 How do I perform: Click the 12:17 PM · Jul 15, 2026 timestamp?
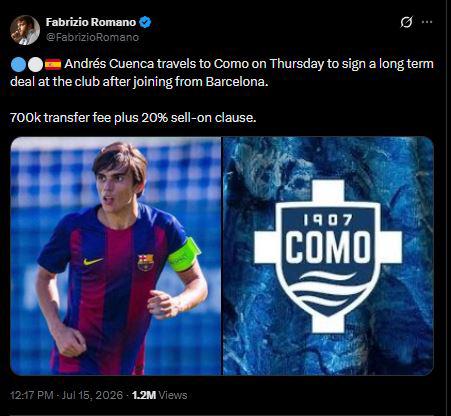66,395
